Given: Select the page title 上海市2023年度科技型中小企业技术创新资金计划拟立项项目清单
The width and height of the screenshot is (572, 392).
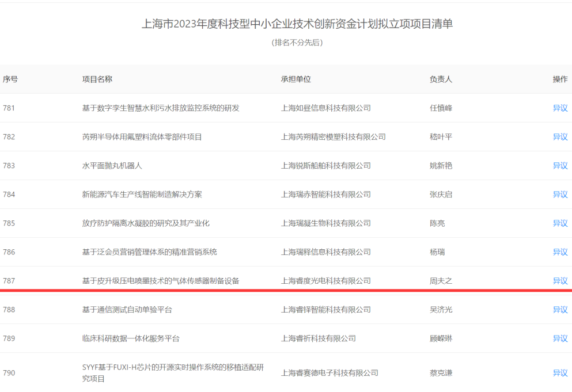Looking at the screenshot, I should [x=297, y=24].
